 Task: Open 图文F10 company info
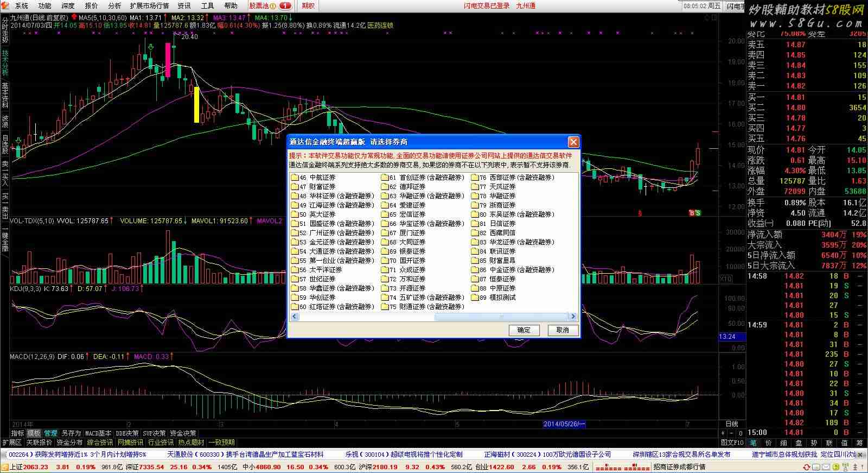[732, 443]
